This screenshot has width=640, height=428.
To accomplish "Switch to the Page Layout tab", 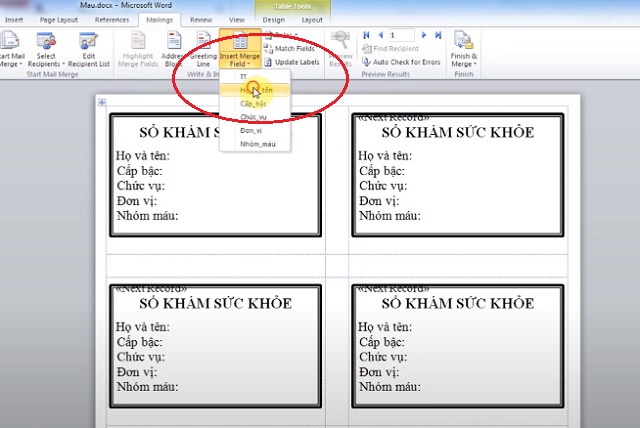I will coord(58,20).
